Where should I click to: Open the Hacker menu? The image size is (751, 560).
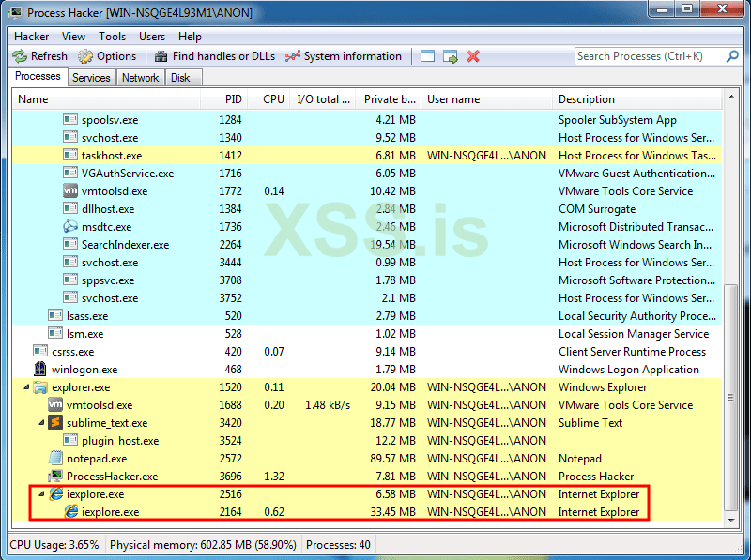[x=31, y=37]
